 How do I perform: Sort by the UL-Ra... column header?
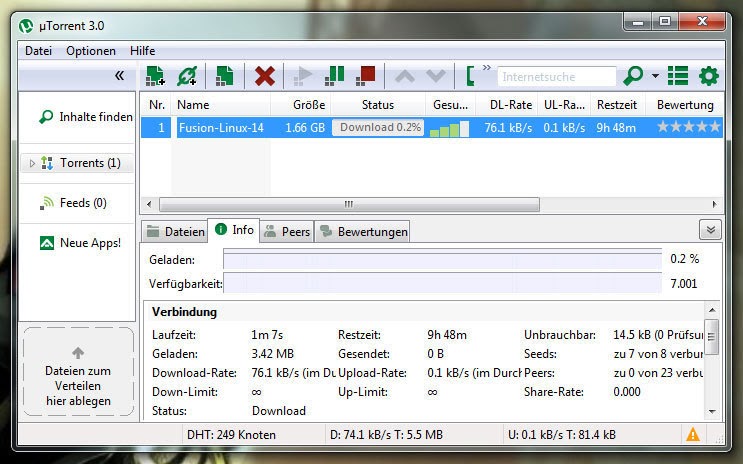[x=564, y=105]
